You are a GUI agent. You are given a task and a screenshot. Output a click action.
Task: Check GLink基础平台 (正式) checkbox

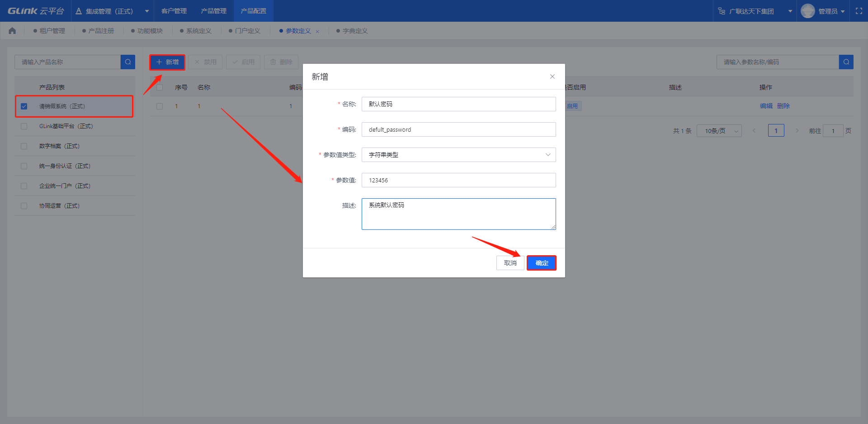24,126
